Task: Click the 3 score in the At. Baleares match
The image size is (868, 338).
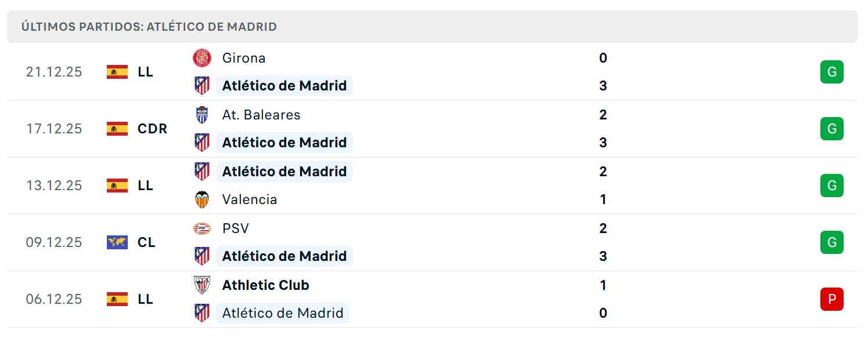Action: pos(603,143)
